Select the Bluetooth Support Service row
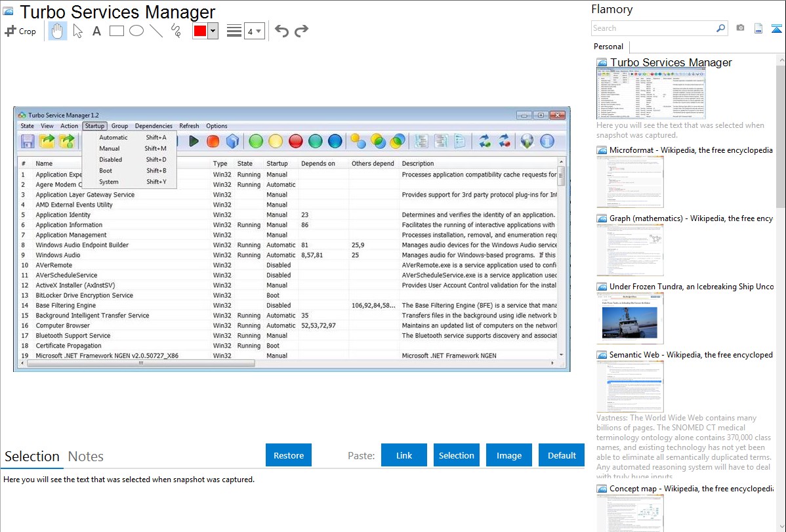Screen dimensions: 786x532 (x=288, y=335)
